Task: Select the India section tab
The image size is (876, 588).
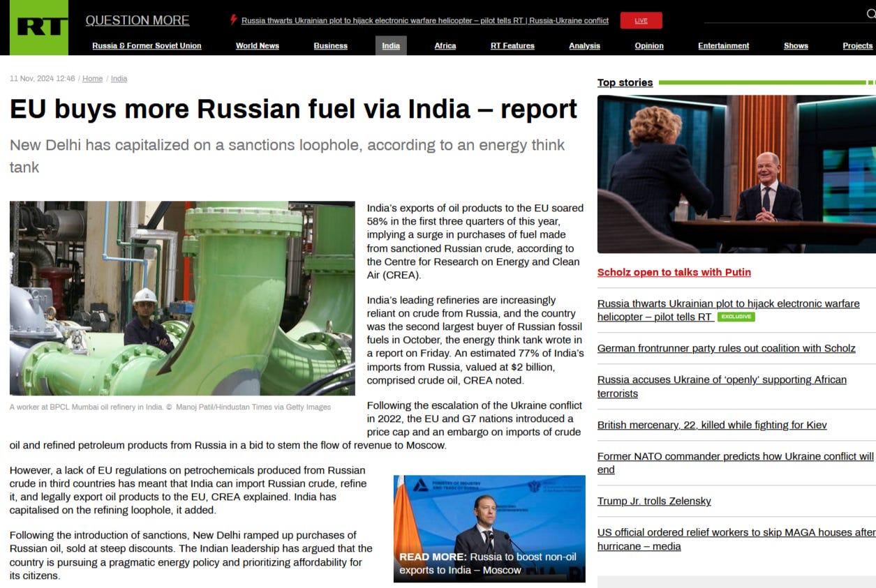Action: tap(391, 46)
